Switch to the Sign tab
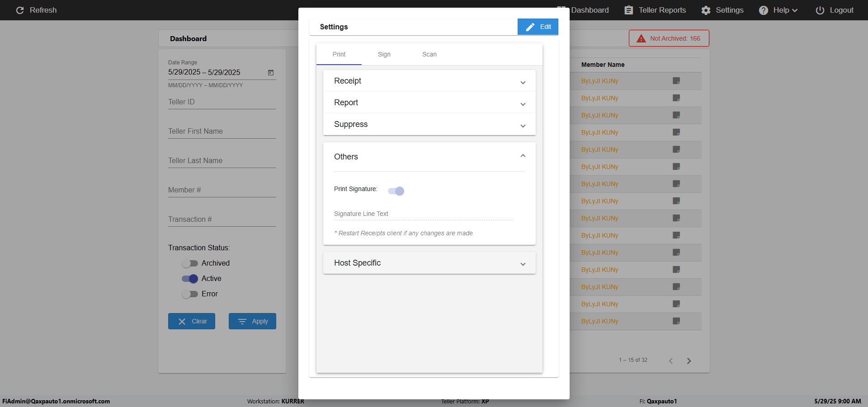This screenshot has width=868, height=407. (384, 54)
